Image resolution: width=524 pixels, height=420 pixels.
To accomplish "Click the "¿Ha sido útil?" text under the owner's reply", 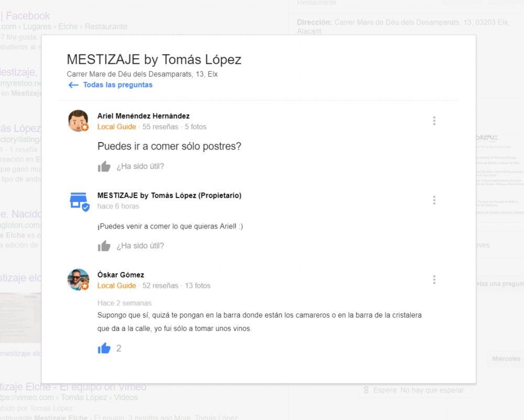I will (x=140, y=246).
